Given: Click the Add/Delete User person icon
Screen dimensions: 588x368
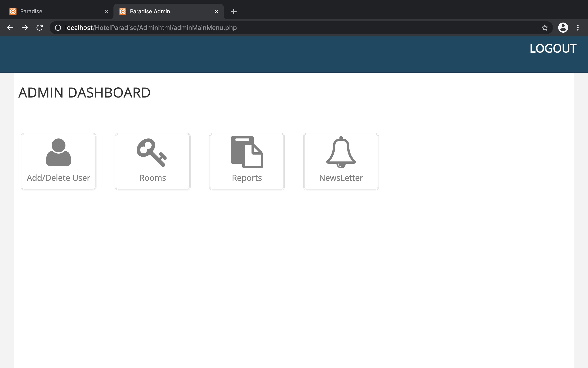Looking at the screenshot, I should point(59,152).
